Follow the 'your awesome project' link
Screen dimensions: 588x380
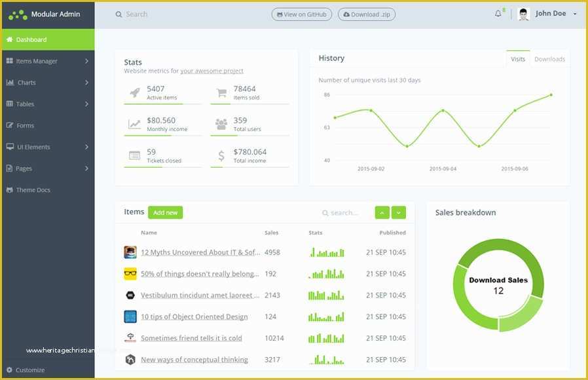pyautogui.click(x=212, y=71)
